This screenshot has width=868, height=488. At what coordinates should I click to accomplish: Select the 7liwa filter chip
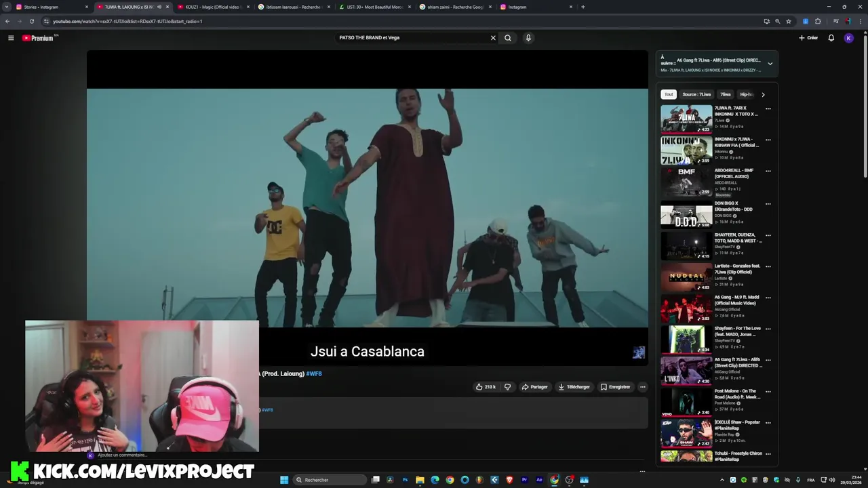pos(726,94)
